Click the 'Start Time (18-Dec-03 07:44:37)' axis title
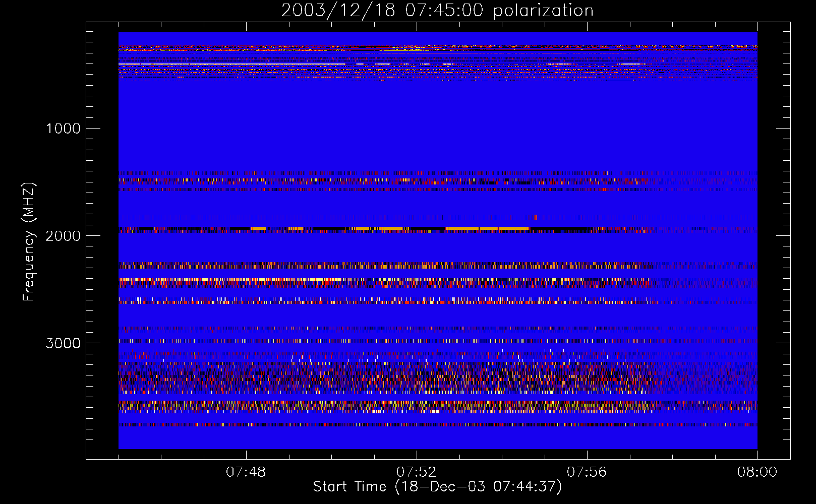The image size is (816, 504). (437, 487)
